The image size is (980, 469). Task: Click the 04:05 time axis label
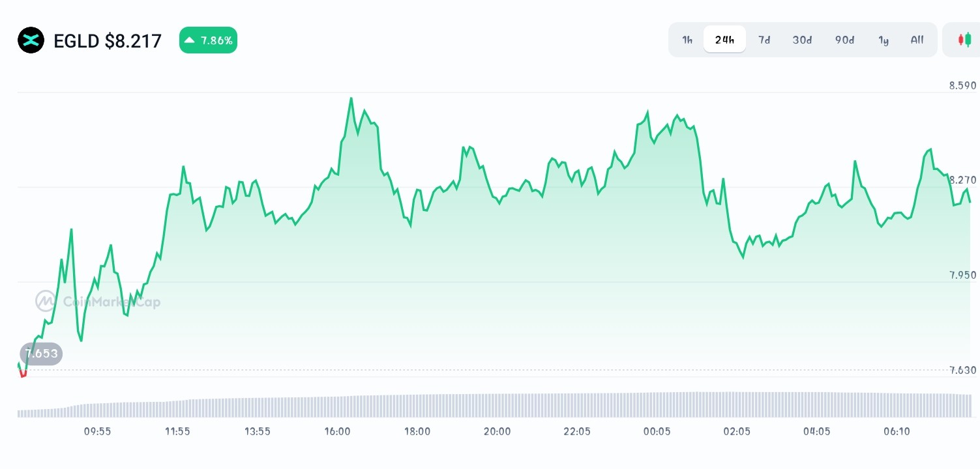pos(817,431)
